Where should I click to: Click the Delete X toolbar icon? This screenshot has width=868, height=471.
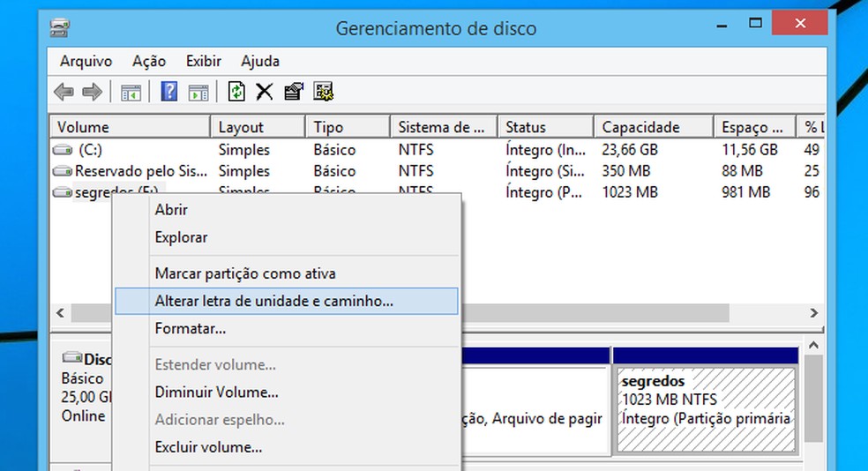coord(265,92)
